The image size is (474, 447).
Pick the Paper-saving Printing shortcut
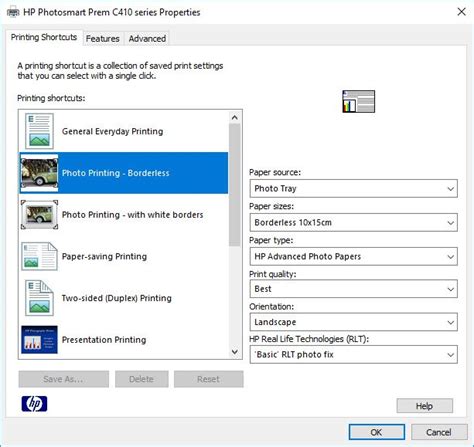(124, 256)
